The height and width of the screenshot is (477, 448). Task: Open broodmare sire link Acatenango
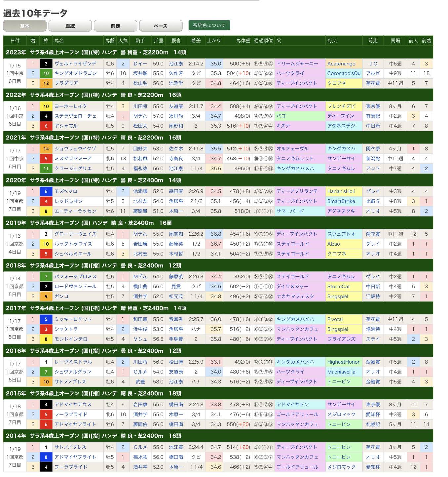(x=341, y=63)
